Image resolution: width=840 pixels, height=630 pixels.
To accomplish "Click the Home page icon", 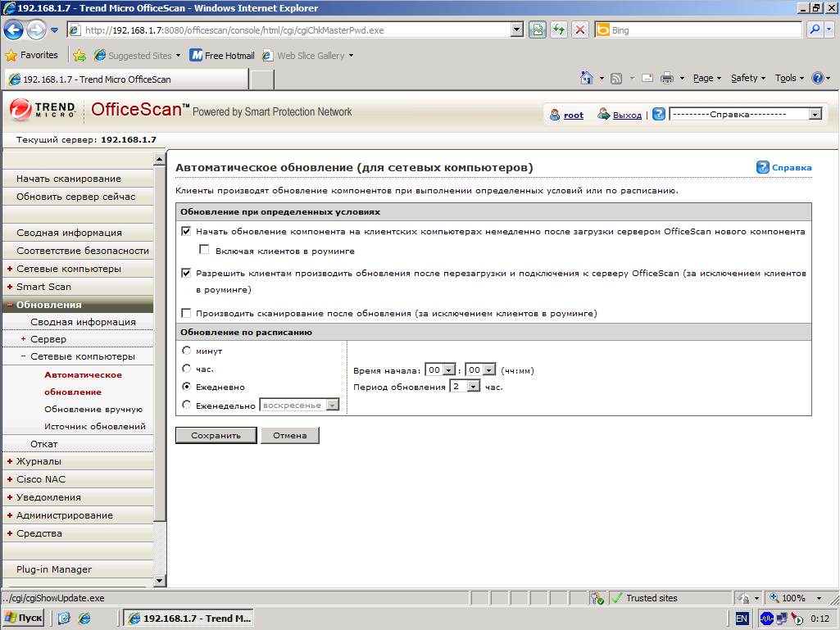I will (587, 78).
